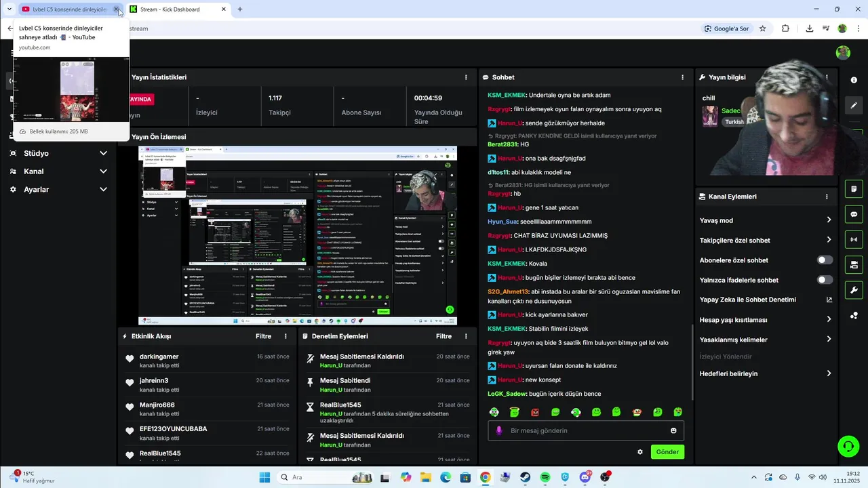Open Yayın İstatistikleri three-dot menu

coord(466,77)
